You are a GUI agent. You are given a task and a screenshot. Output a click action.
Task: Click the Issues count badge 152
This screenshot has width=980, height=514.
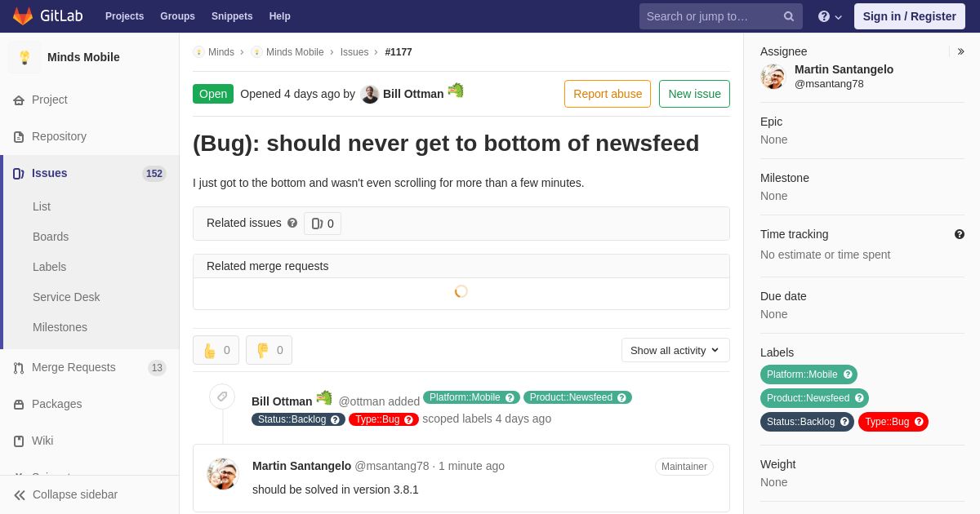coord(154,174)
